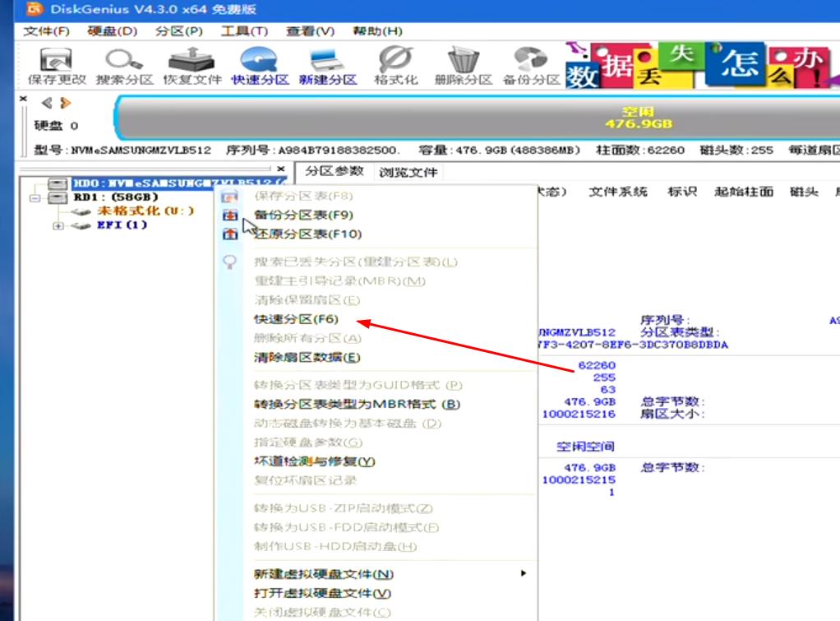Click the 标识 column header
The height and width of the screenshot is (621, 840).
(682, 192)
